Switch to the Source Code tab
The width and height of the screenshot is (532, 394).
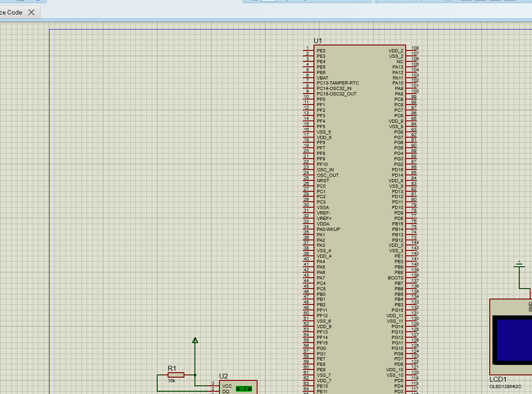point(11,13)
